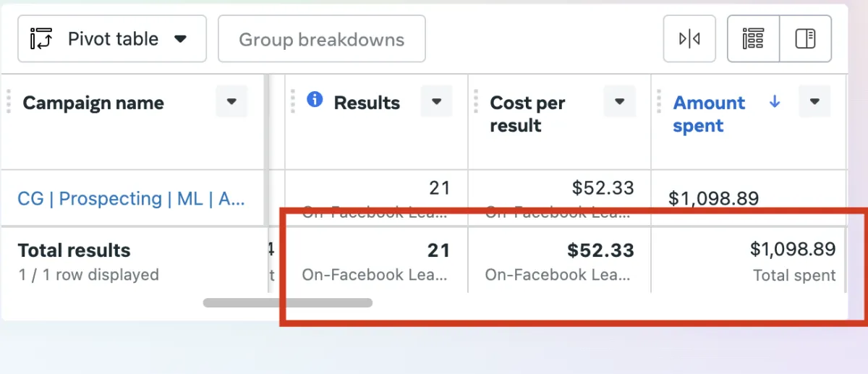The width and height of the screenshot is (868, 374).
Task: Switch to the table list view icon
Action: coord(753,39)
